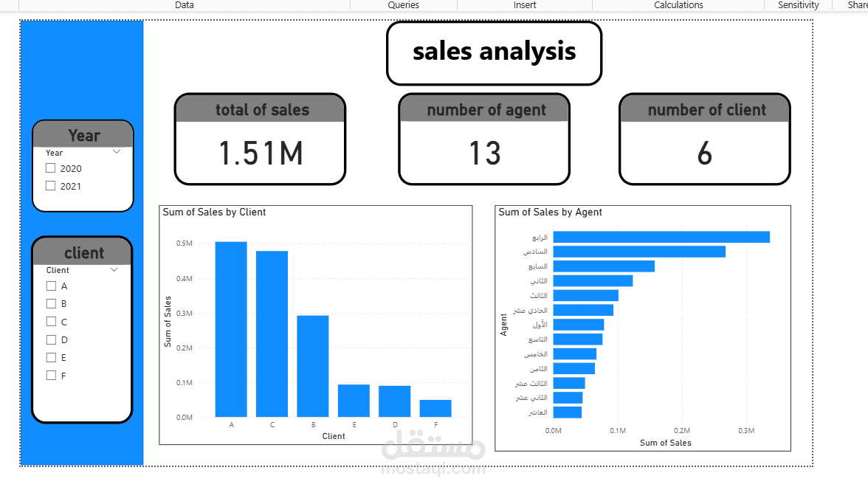Screen dimensions: 868x487
Task: Click the العاشر agent bar
Action: 568,412
